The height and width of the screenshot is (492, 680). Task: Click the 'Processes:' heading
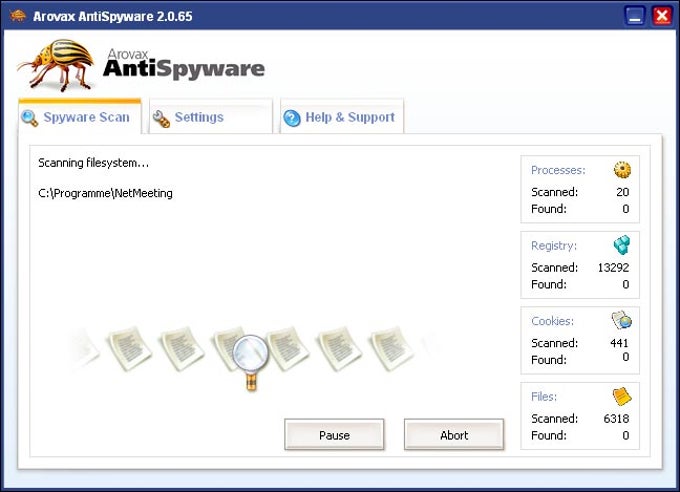click(558, 170)
